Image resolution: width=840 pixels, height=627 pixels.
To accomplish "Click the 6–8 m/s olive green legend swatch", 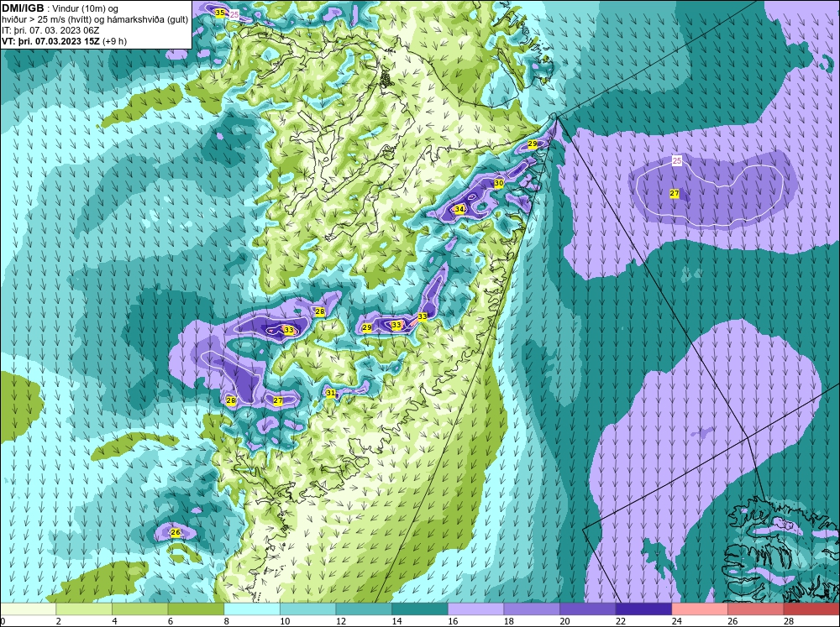I will [x=196, y=609].
